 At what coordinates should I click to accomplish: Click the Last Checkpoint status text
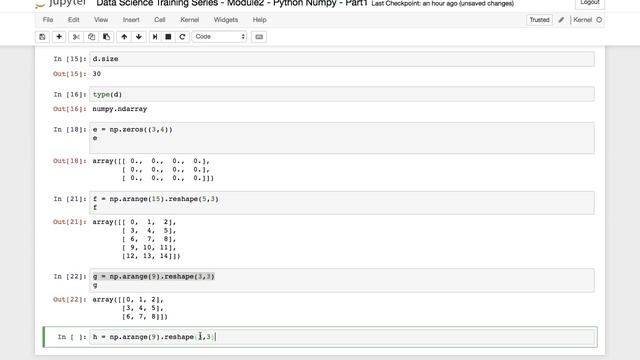tap(442, 4)
